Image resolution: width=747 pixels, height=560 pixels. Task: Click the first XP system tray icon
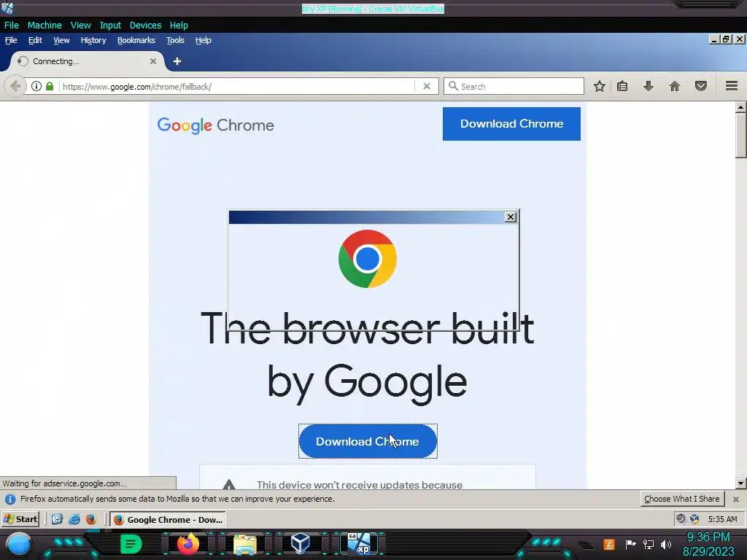pos(681,519)
